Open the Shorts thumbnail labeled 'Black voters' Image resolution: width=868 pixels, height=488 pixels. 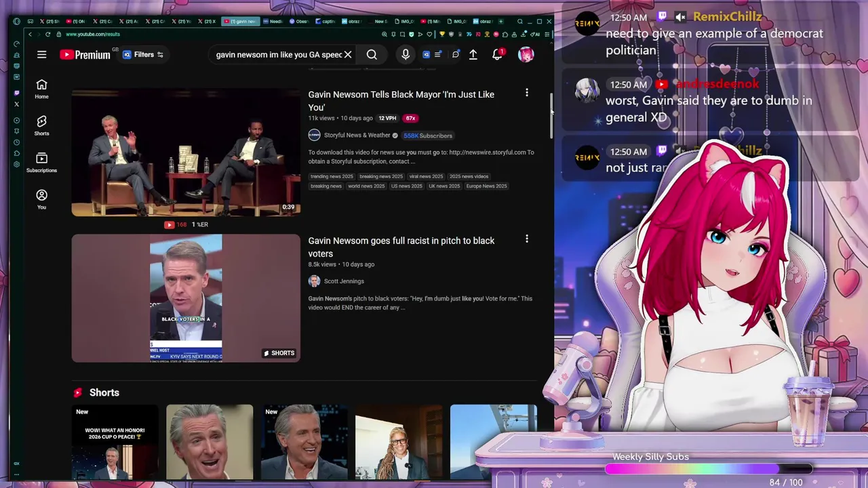click(186, 298)
